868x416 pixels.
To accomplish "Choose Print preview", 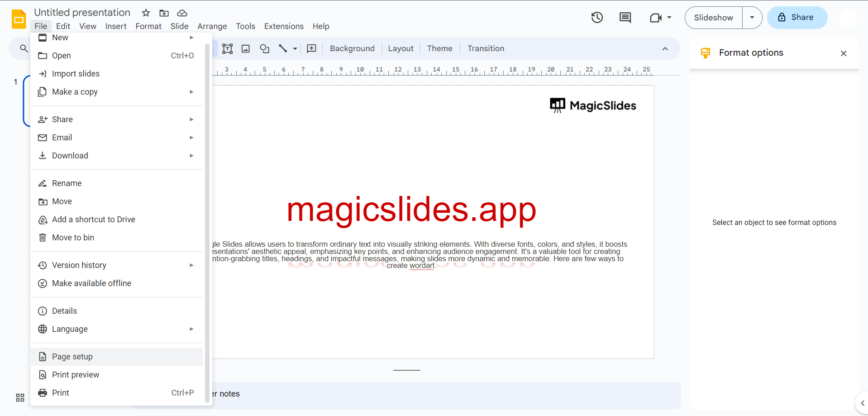I will 117,375.
